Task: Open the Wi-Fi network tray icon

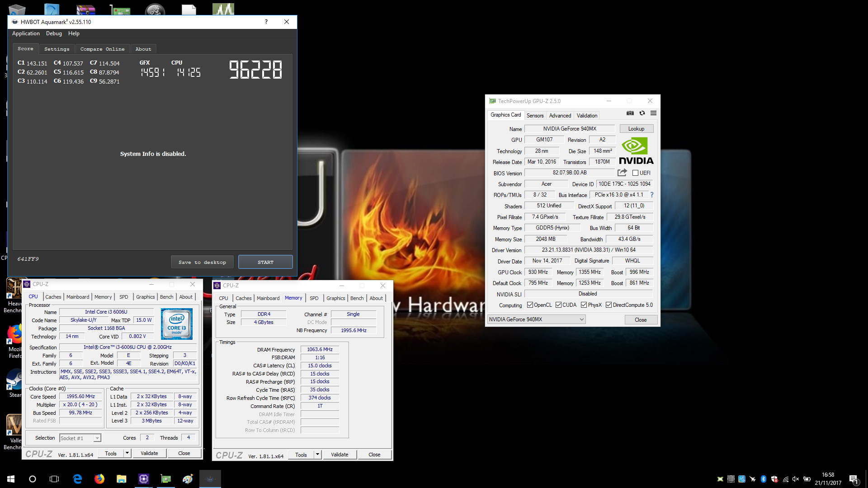Action: pyautogui.click(x=785, y=479)
